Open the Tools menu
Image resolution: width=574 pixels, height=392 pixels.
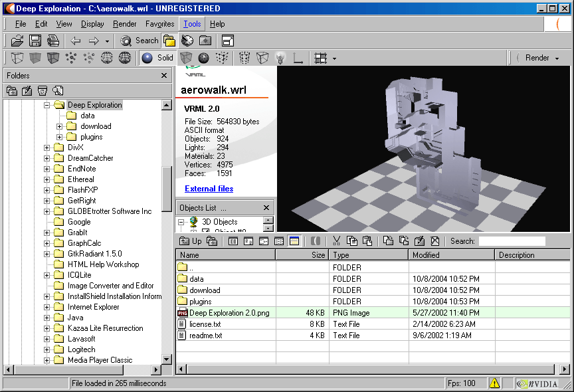[x=192, y=24]
